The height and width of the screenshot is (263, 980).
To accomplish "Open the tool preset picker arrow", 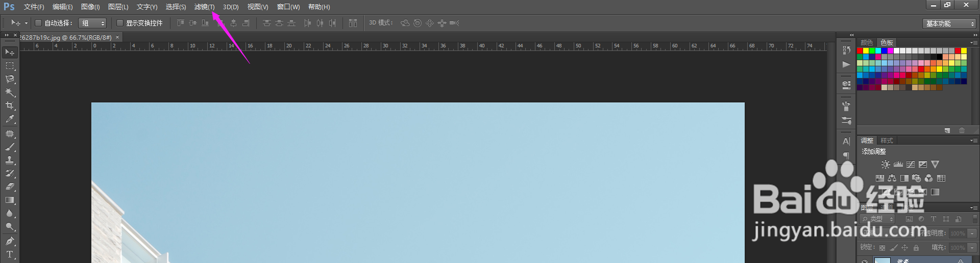I will coord(26,23).
